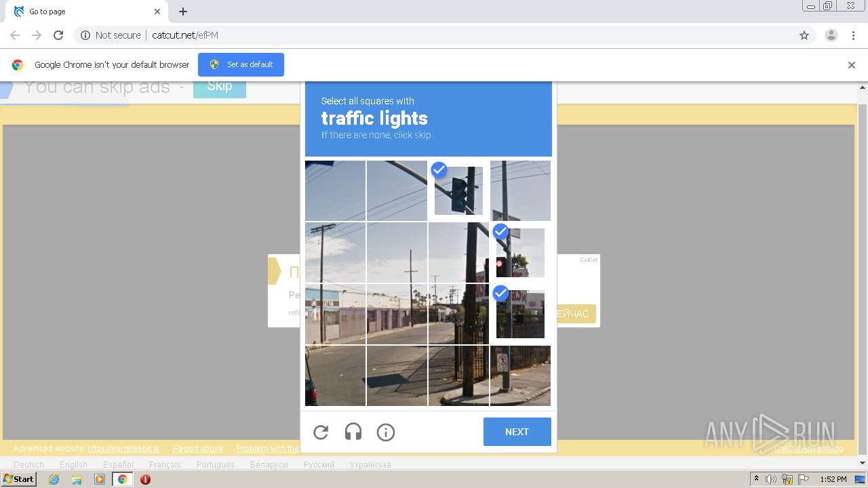This screenshot has height=488, width=868.
Task: Open media player taskbar icon
Action: pos(100,479)
